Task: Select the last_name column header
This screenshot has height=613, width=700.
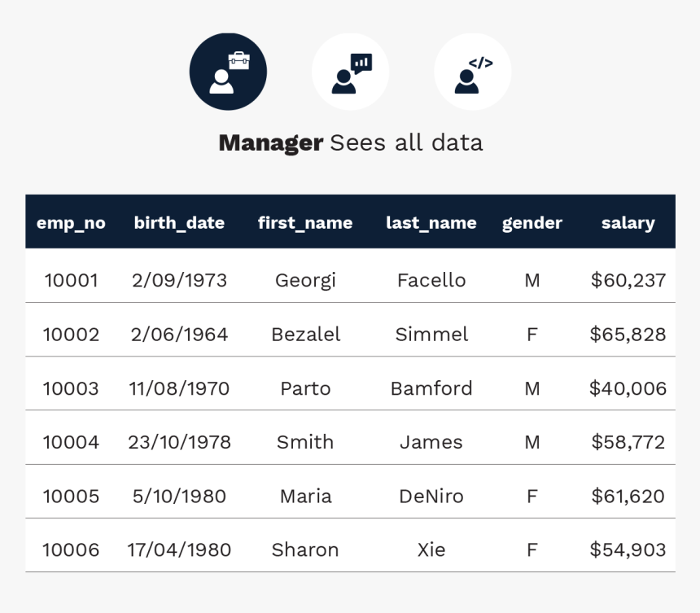Action: point(431,222)
